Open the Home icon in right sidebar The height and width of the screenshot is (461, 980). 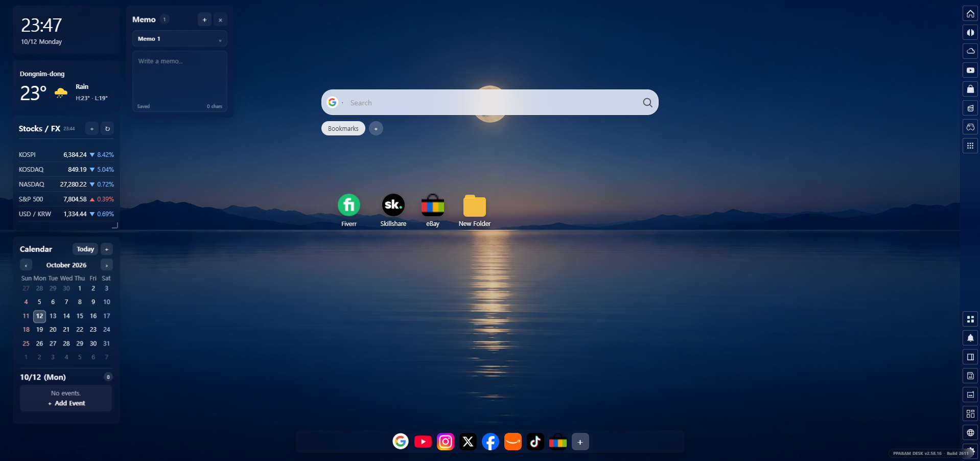[970, 14]
